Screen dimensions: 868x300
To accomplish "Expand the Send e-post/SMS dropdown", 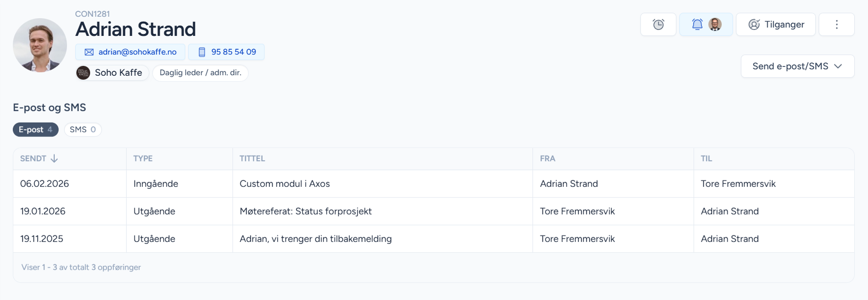I will pos(797,66).
